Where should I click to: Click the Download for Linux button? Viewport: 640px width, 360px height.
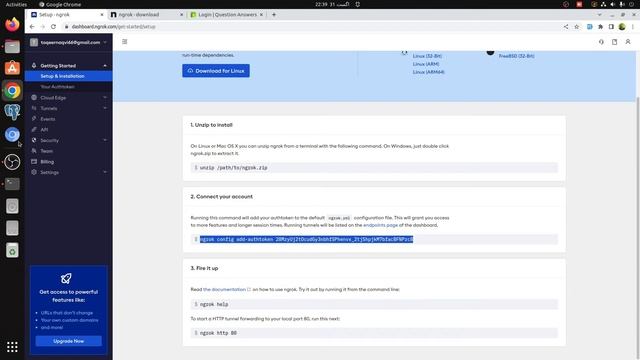pos(216,71)
